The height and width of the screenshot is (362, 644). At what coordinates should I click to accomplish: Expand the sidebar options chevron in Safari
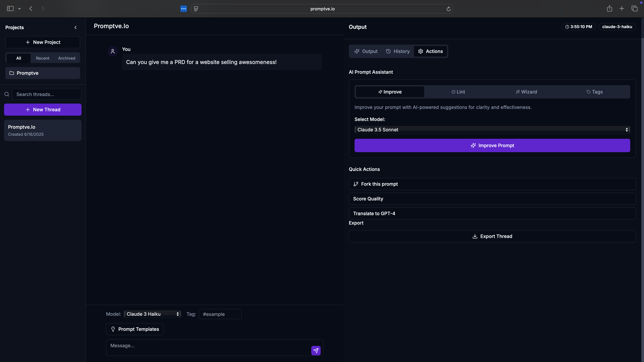pos(19,9)
